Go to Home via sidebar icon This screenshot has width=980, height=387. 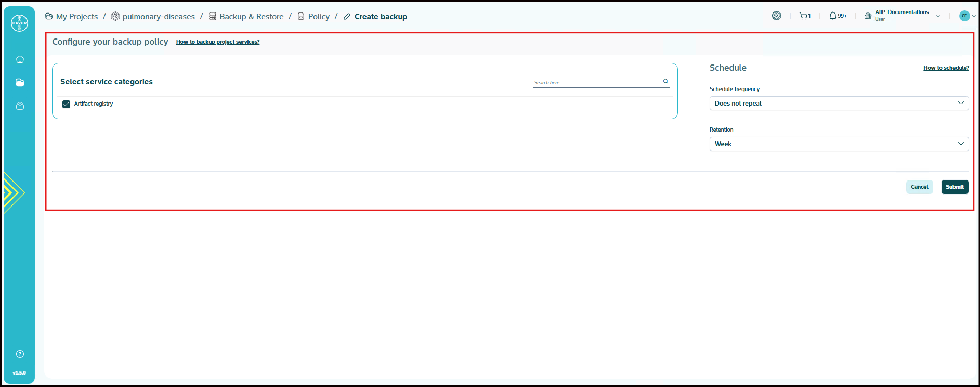[x=20, y=59]
